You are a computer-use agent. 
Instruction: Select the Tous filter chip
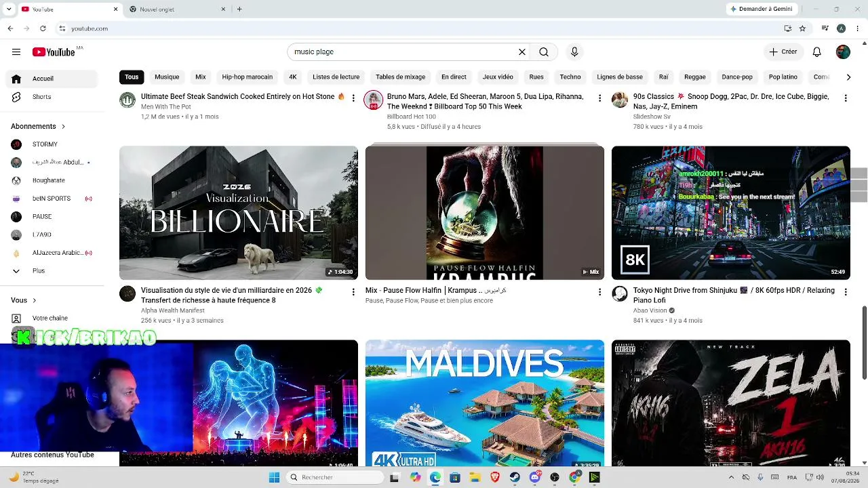[x=132, y=77]
